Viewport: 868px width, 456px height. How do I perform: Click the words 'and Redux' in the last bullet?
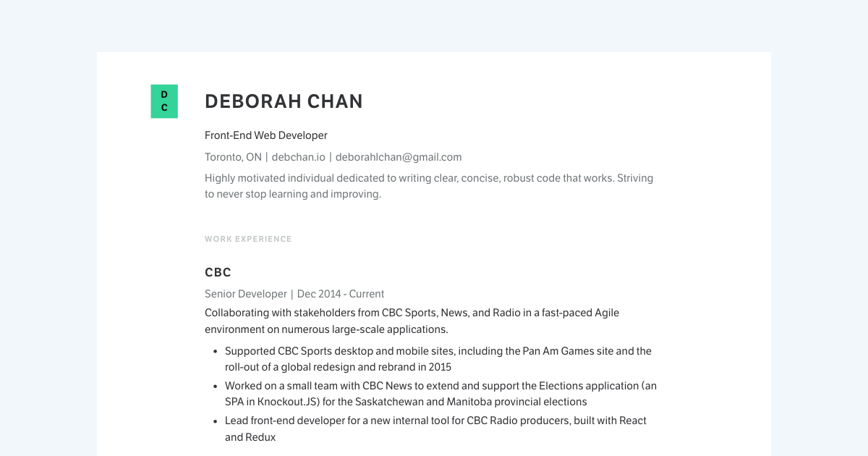click(x=250, y=437)
